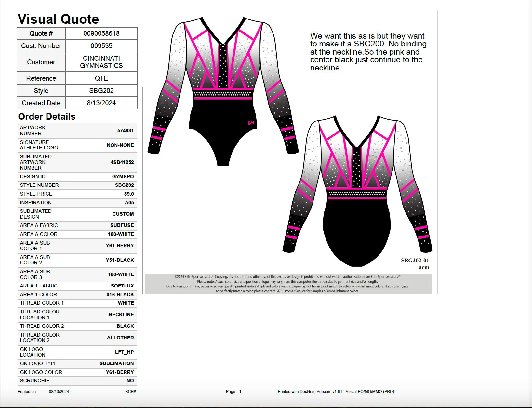This screenshot has width=532, height=408.
Task: Click the GYMSPO design ID value
Action: pos(123,176)
